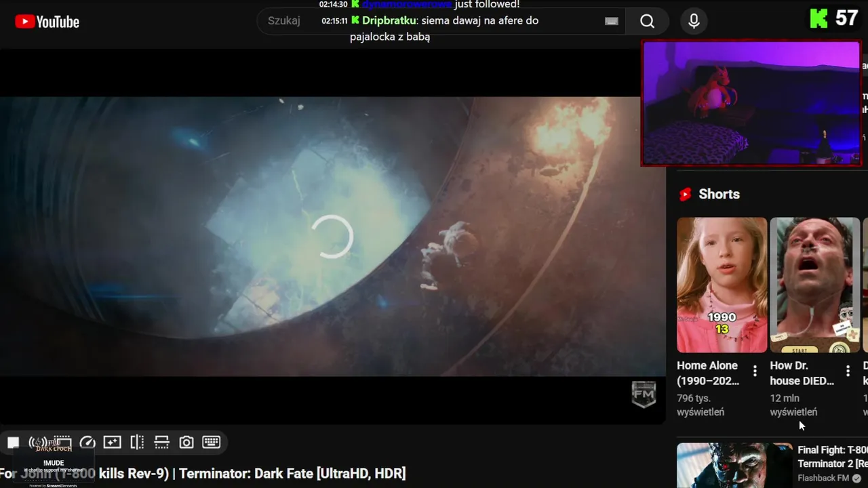Open the video filters sparkle icon

112,443
